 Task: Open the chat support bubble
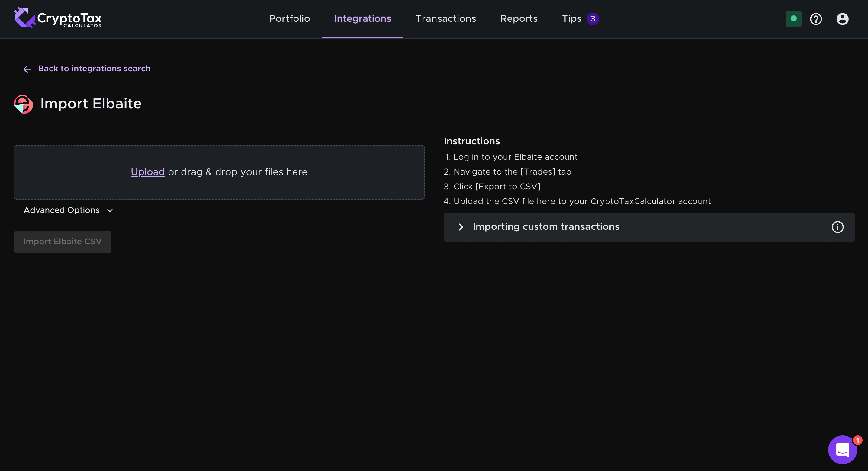pos(842,450)
